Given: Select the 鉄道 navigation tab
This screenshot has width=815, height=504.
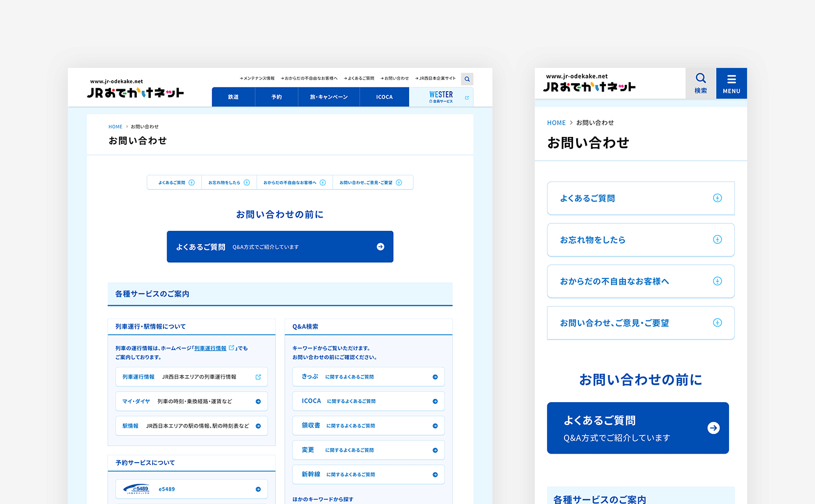Looking at the screenshot, I should 233,97.
